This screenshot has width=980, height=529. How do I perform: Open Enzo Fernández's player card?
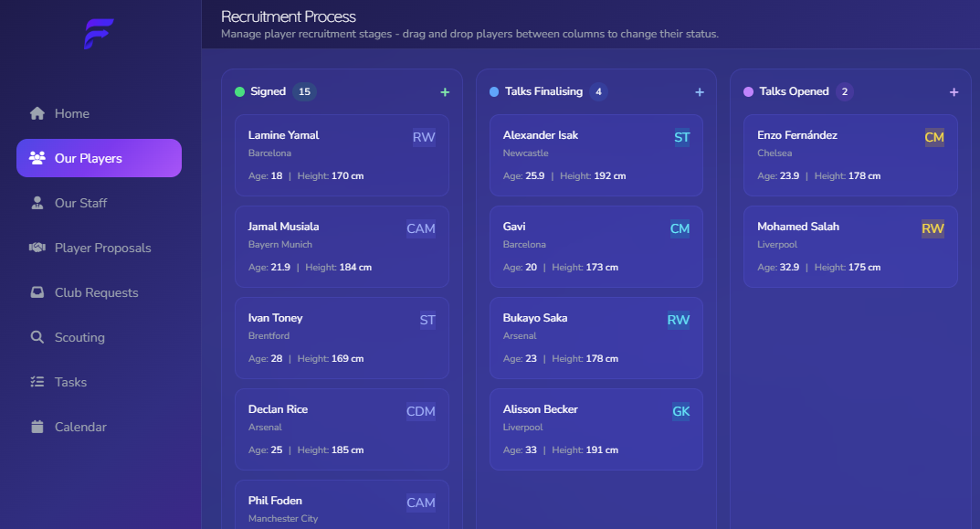point(850,154)
